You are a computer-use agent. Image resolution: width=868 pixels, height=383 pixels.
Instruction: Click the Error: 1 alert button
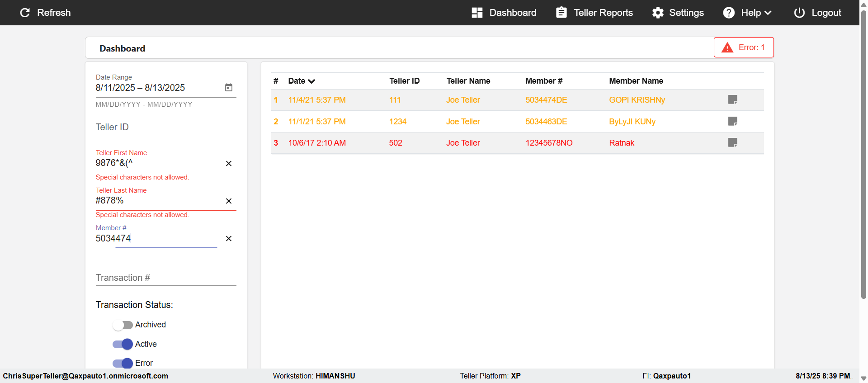click(744, 47)
